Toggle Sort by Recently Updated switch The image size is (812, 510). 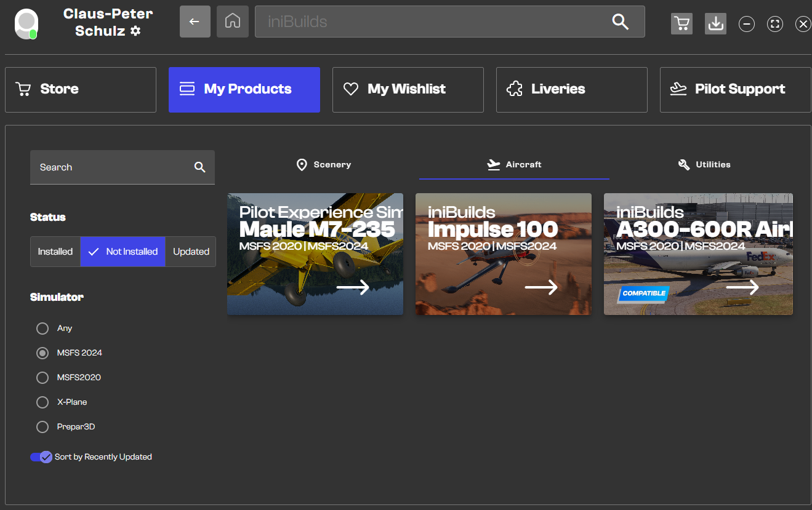pos(41,457)
